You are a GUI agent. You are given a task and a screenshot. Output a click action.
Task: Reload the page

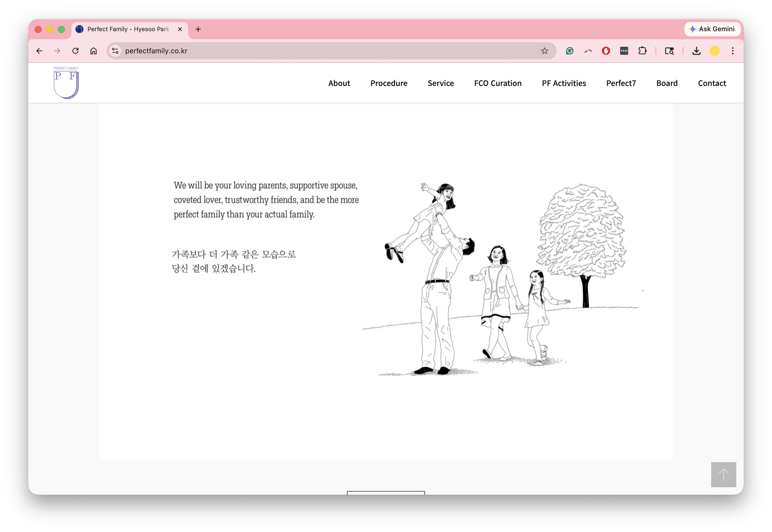(x=75, y=51)
